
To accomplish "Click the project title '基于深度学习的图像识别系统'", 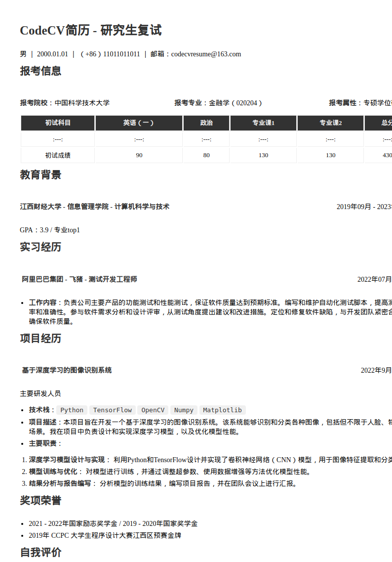I will 67,370.
